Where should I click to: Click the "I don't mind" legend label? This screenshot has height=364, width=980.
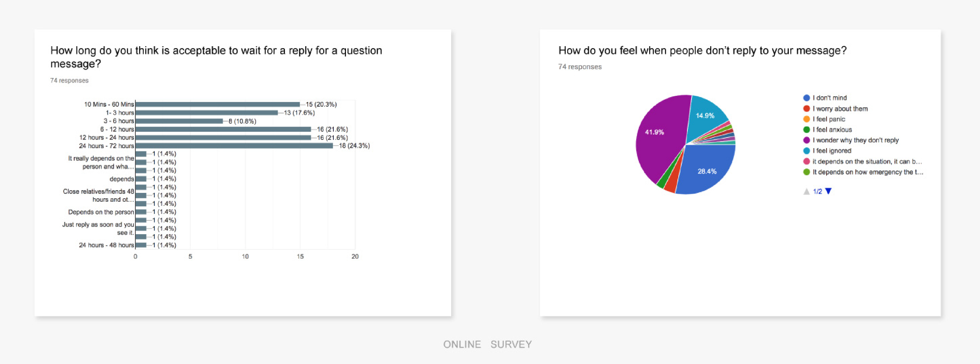coord(829,98)
